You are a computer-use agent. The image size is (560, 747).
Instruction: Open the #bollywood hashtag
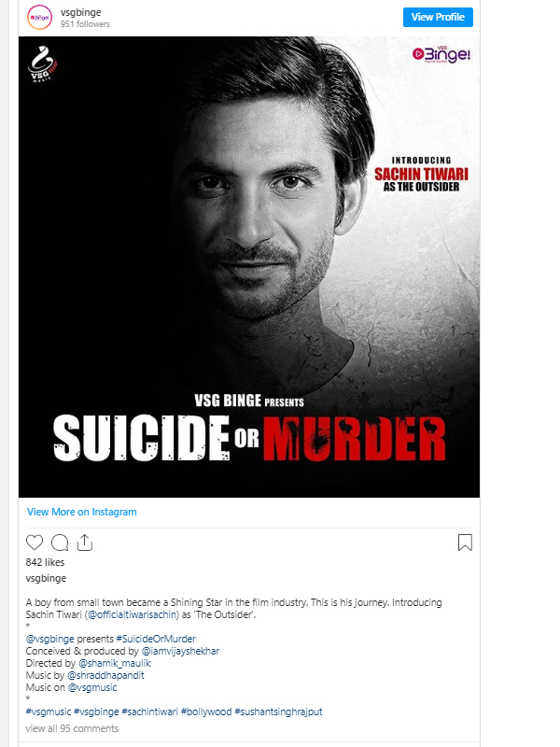206,712
